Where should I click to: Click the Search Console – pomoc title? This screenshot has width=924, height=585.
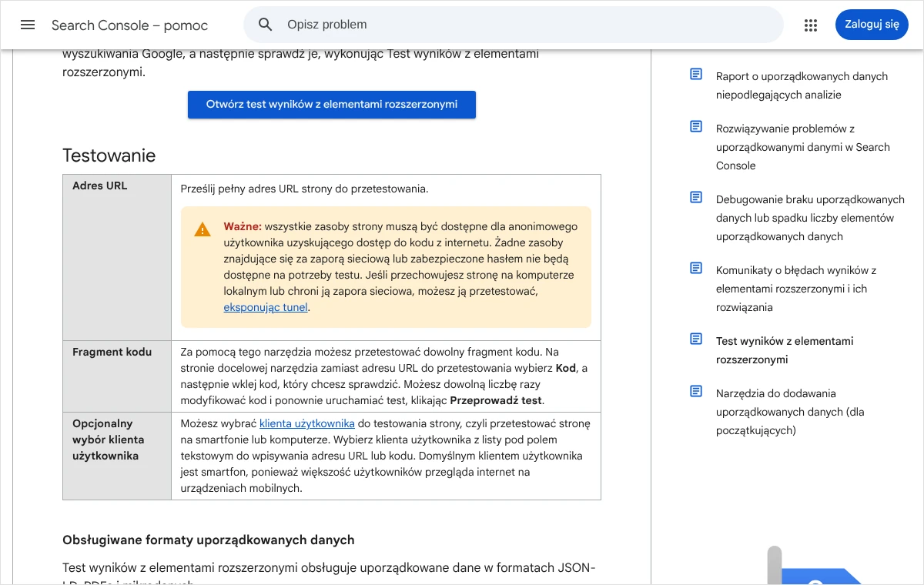(130, 25)
